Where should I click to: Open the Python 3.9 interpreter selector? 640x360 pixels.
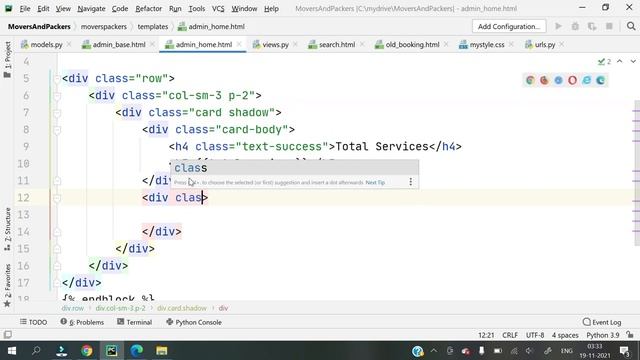tap(602, 335)
